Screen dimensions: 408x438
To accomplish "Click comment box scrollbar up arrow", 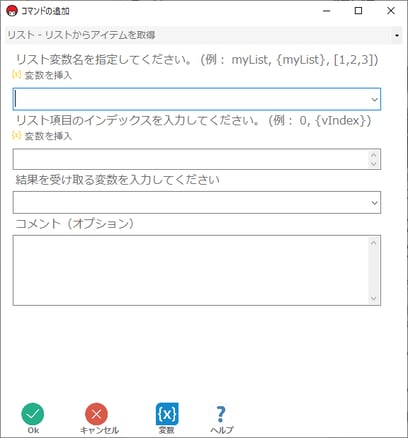I will 373,243.
